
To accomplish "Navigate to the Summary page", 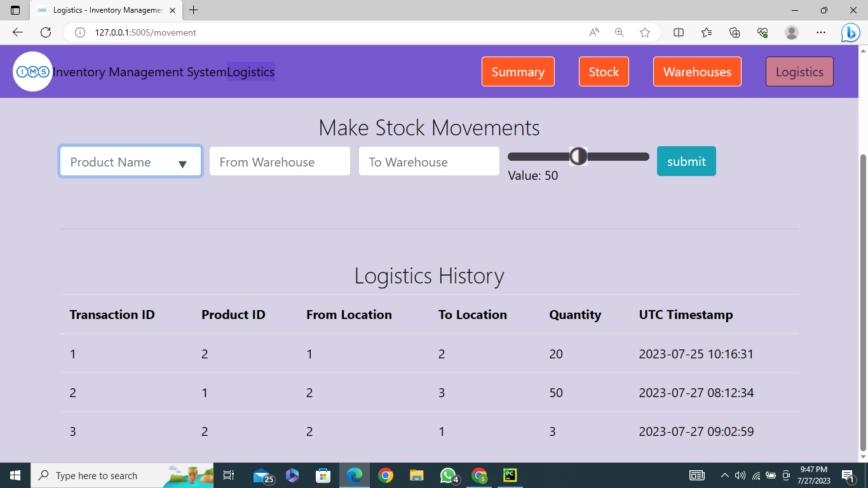I will 518,71.
